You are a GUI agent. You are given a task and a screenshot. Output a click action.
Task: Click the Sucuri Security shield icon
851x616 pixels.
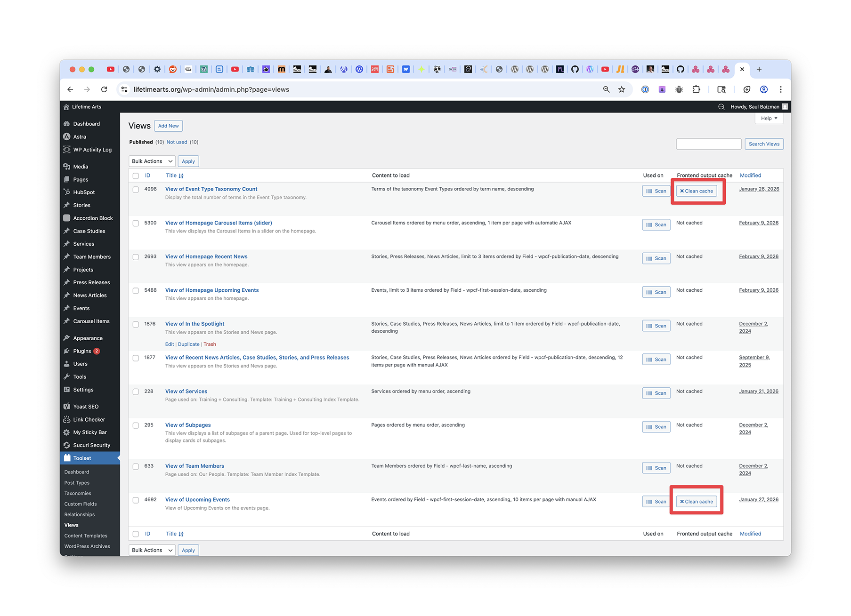click(67, 445)
